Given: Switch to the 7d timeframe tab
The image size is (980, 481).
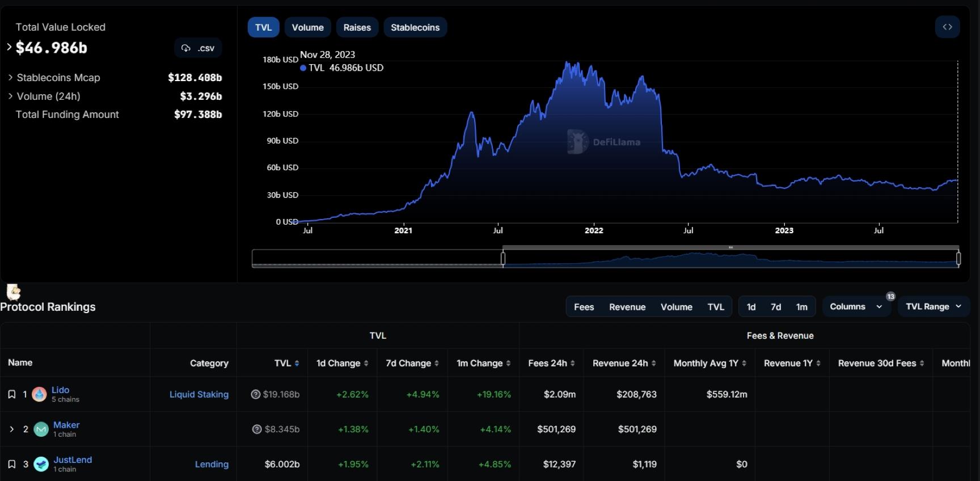Looking at the screenshot, I should pyautogui.click(x=776, y=307).
